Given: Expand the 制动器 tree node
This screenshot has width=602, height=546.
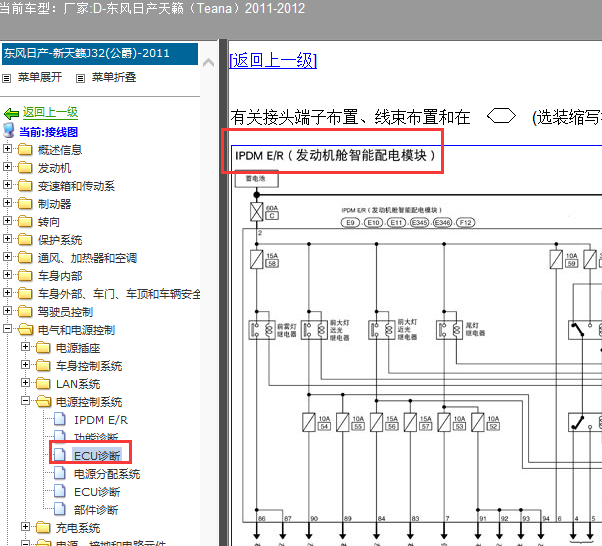Looking at the screenshot, I should coord(7,203).
